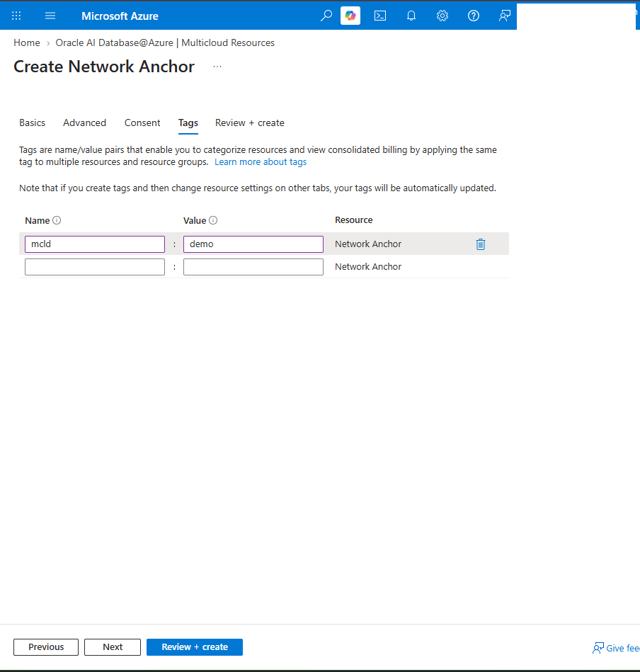Viewport: 640px width, 672px height.
Task: Open the notifications bell
Action: coord(411,16)
